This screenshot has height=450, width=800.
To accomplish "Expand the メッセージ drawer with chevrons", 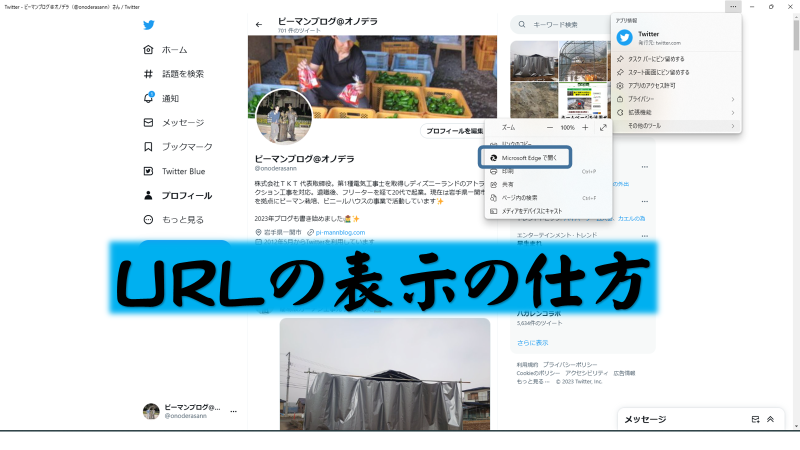I will click(770, 419).
